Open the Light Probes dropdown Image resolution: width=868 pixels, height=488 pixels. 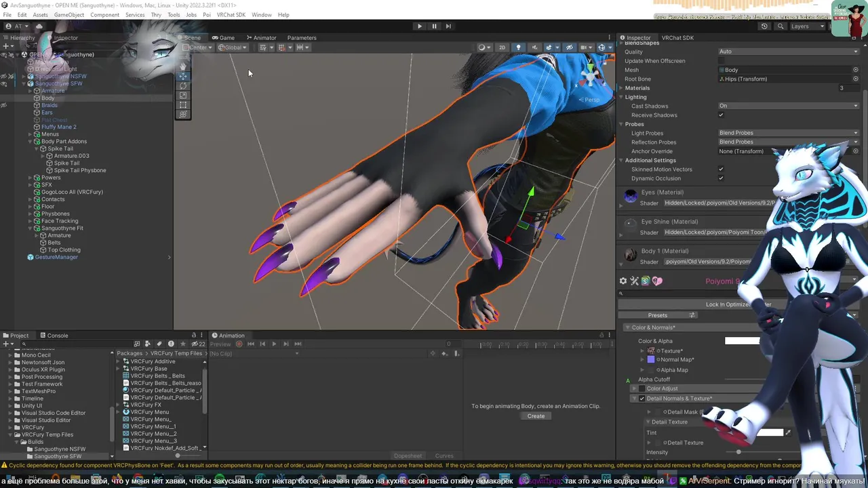789,133
